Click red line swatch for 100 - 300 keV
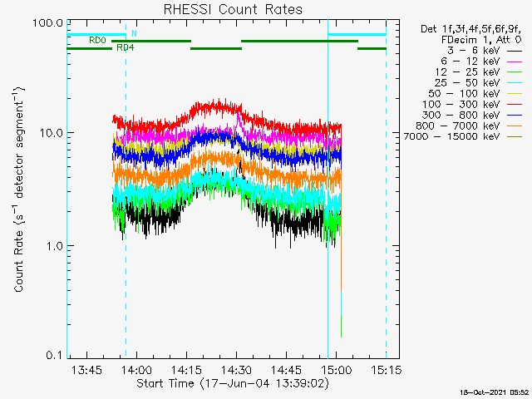 click(515, 105)
